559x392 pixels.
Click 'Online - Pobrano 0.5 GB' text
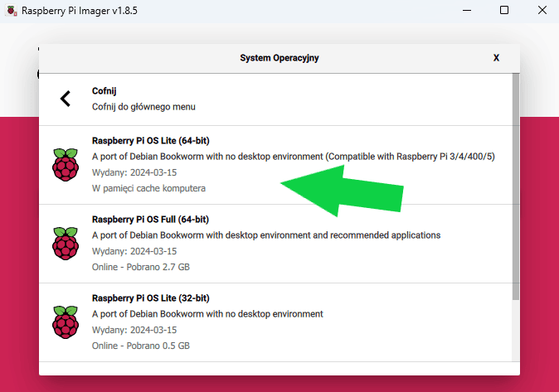tap(141, 346)
